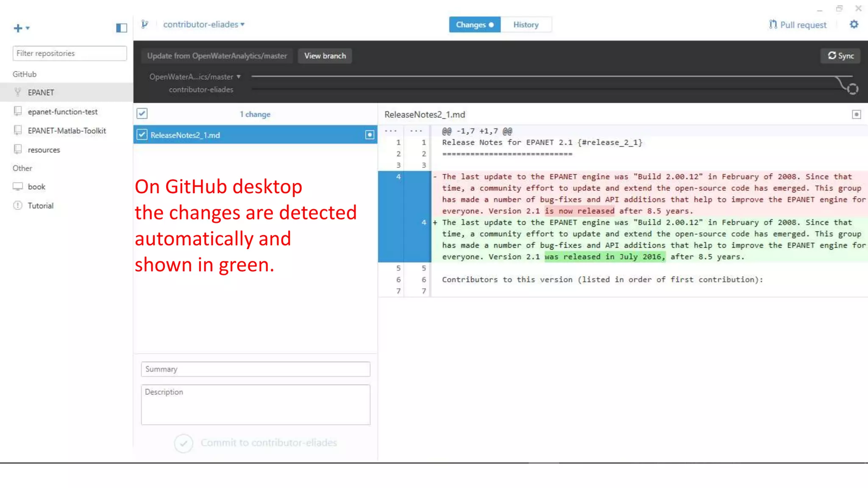
Task: Click the Summary commit field
Action: tap(256, 369)
